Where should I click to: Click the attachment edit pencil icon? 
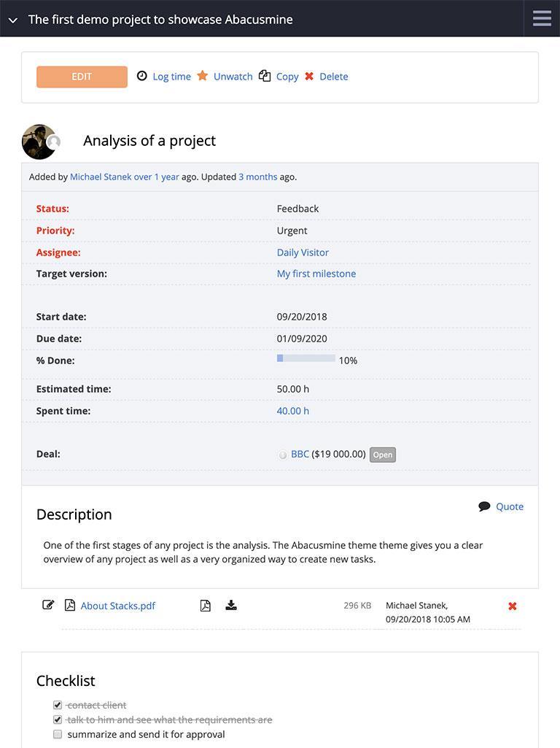(48, 605)
